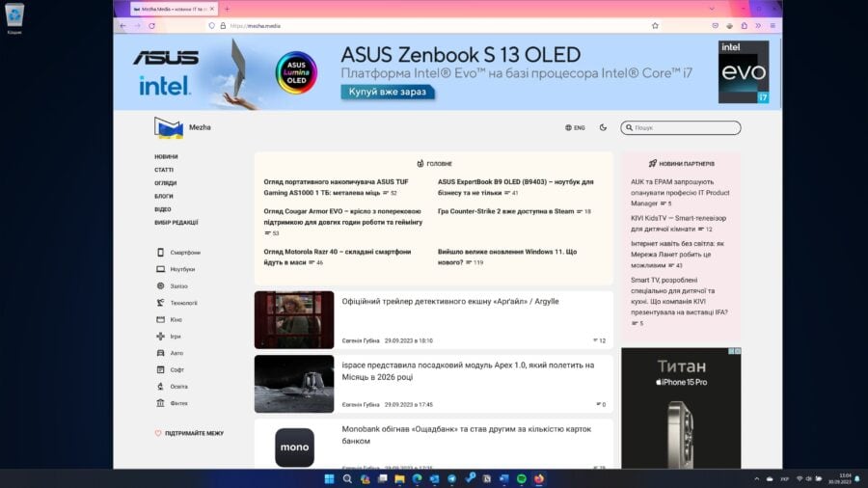868x488 pixels.
Task: Select the Ігри category icon
Action: coord(160,336)
